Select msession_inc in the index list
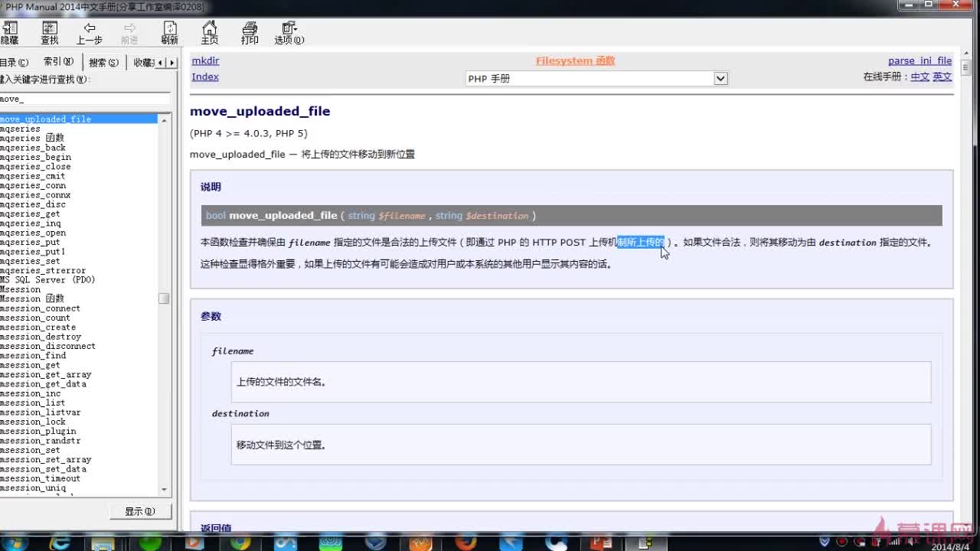The height and width of the screenshot is (551, 980). pyautogui.click(x=30, y=393)
